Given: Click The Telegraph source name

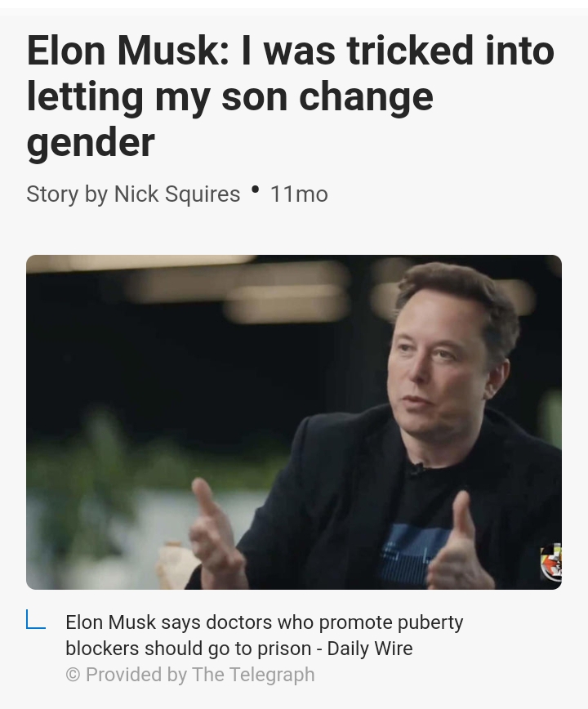Looking at the screenshot, I should (x=253, y=675).
